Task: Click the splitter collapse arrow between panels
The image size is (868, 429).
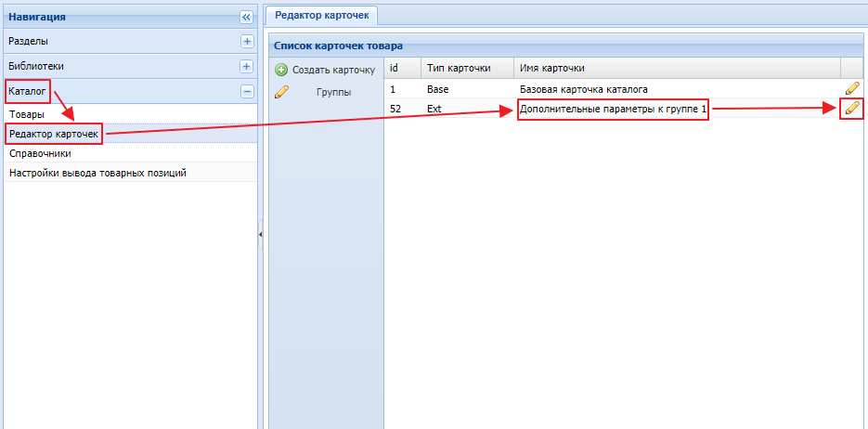Action: 261,235
